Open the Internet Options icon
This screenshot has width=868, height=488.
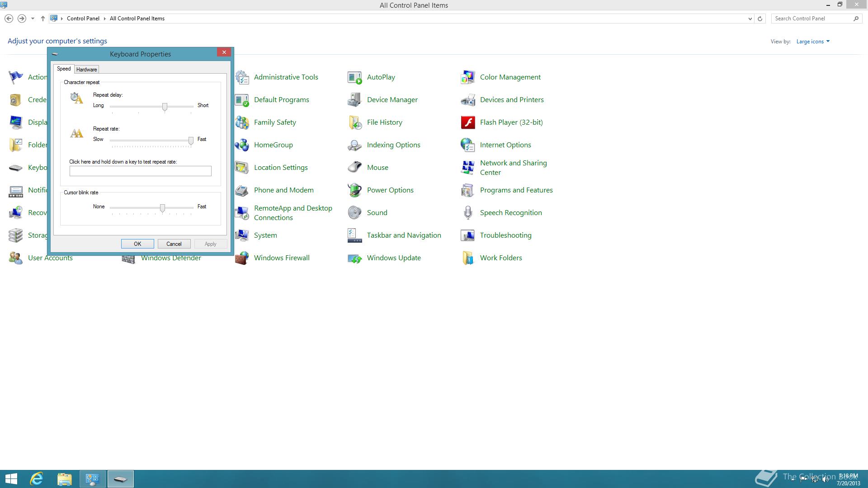[x=468, y=145]
